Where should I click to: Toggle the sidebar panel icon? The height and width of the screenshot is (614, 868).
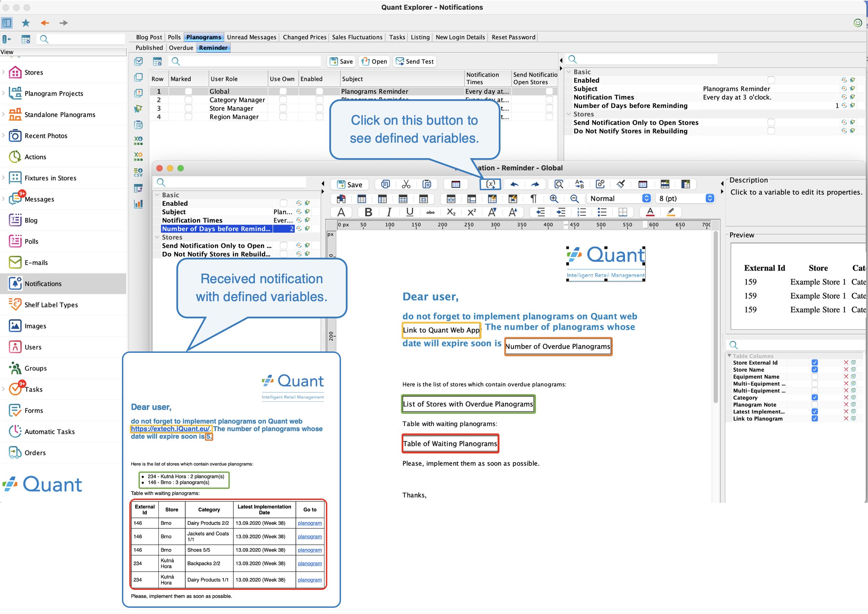click(x=7, y=23)
